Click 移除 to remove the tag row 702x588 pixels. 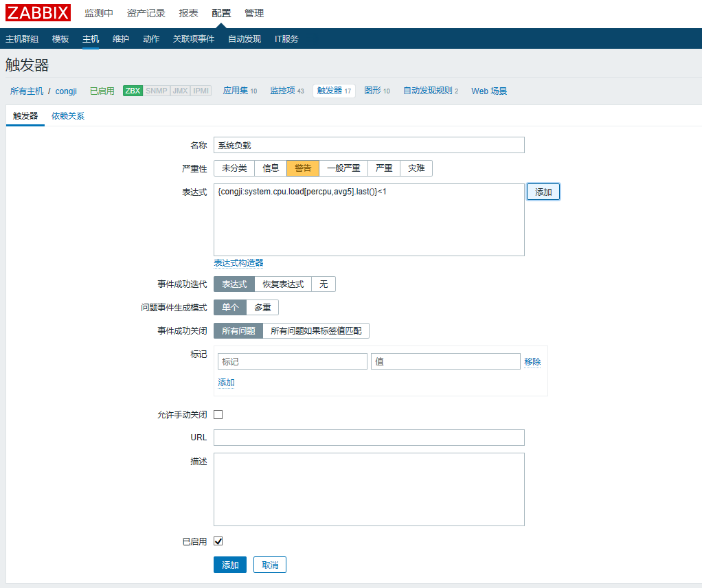tap(532, 361)
